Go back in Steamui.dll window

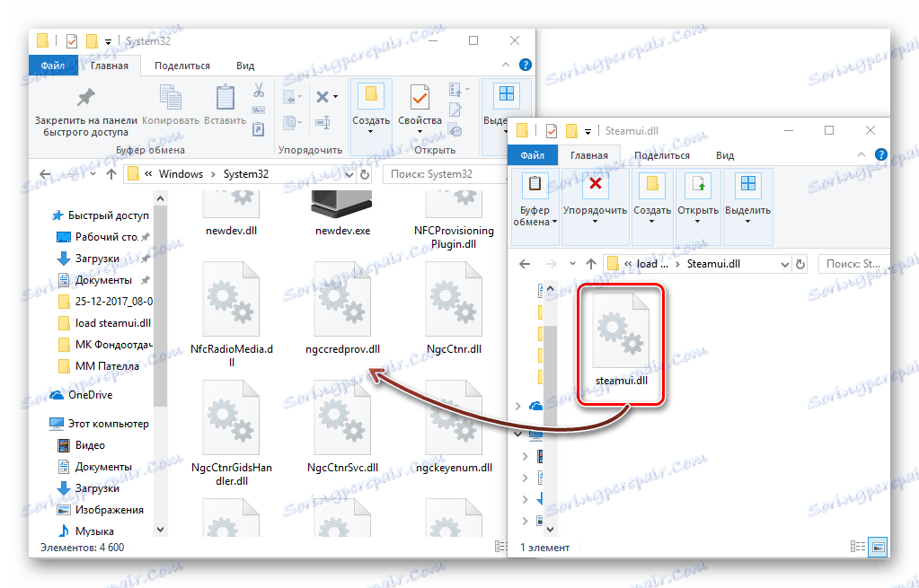click(x=525, y=264)
